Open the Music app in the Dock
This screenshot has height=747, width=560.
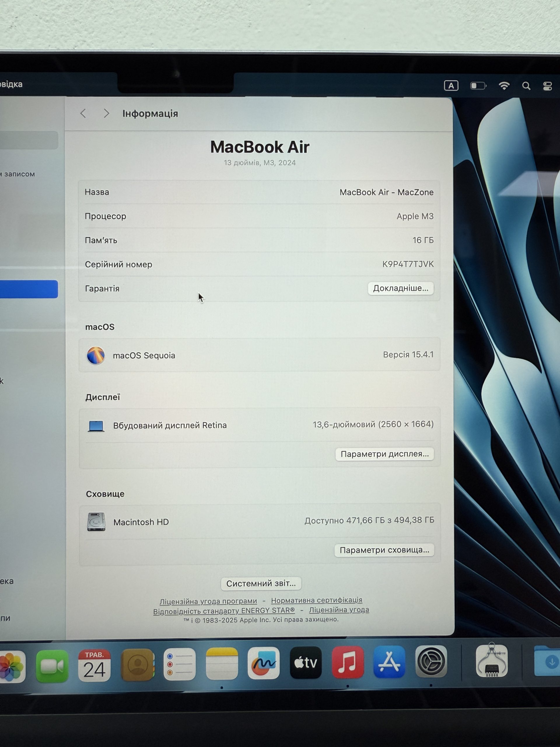(x=348, y=662)
